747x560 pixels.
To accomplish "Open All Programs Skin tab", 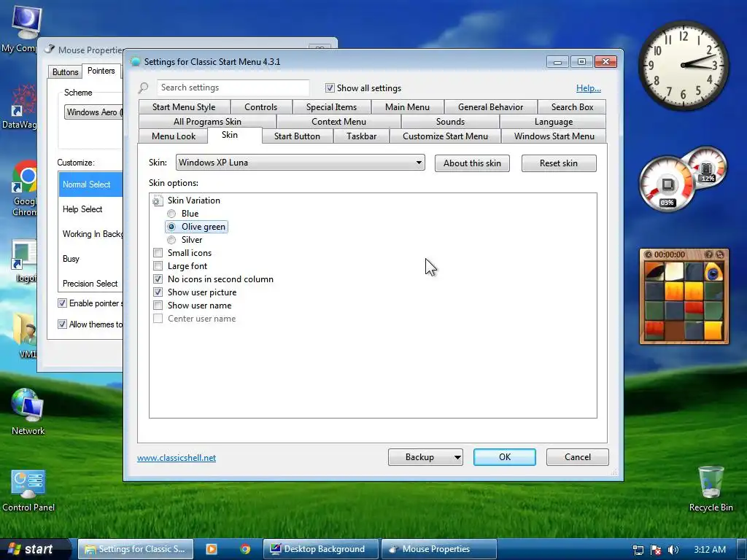I will tap(207, 122).
